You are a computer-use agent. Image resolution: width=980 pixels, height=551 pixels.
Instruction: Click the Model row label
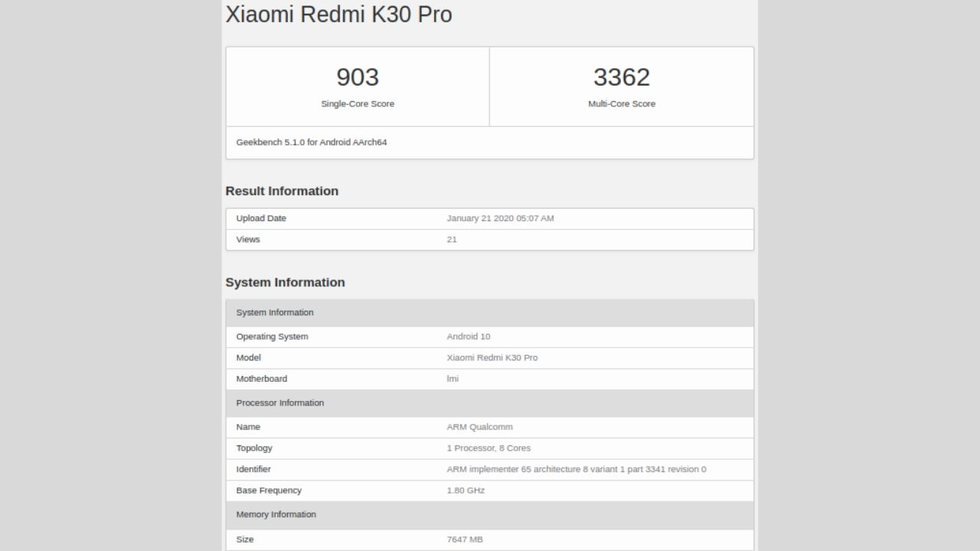pyautogui.click(x=248, y=358)
